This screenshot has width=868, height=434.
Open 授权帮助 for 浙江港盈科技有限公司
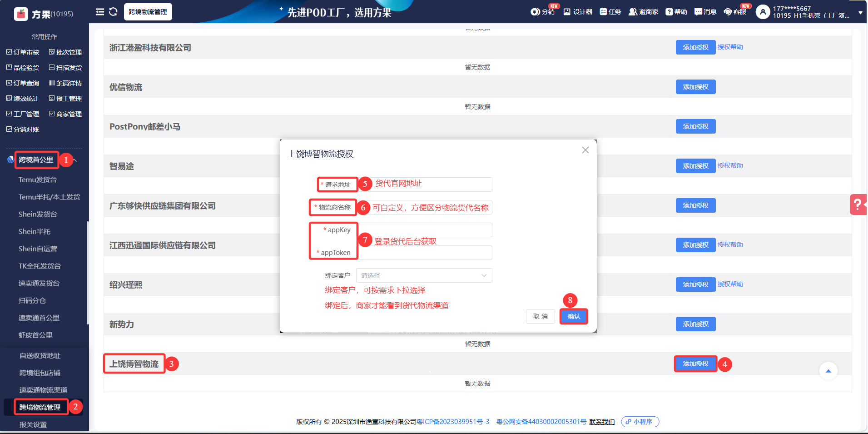coord(730,47)
